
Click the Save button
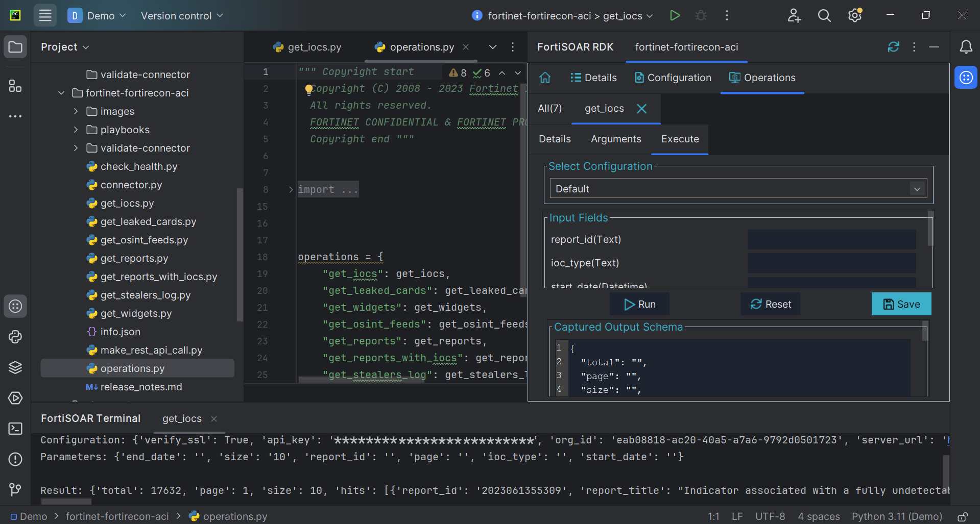point(901,304)
